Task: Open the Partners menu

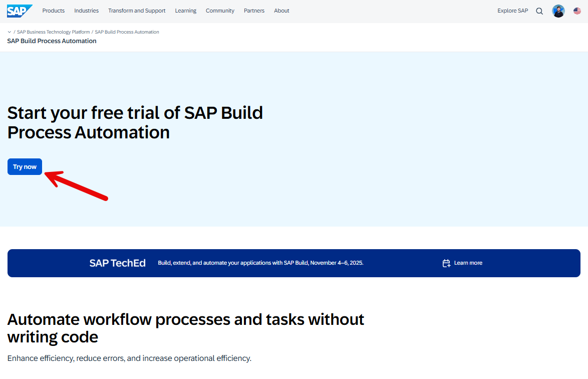Action: (254, 11)
